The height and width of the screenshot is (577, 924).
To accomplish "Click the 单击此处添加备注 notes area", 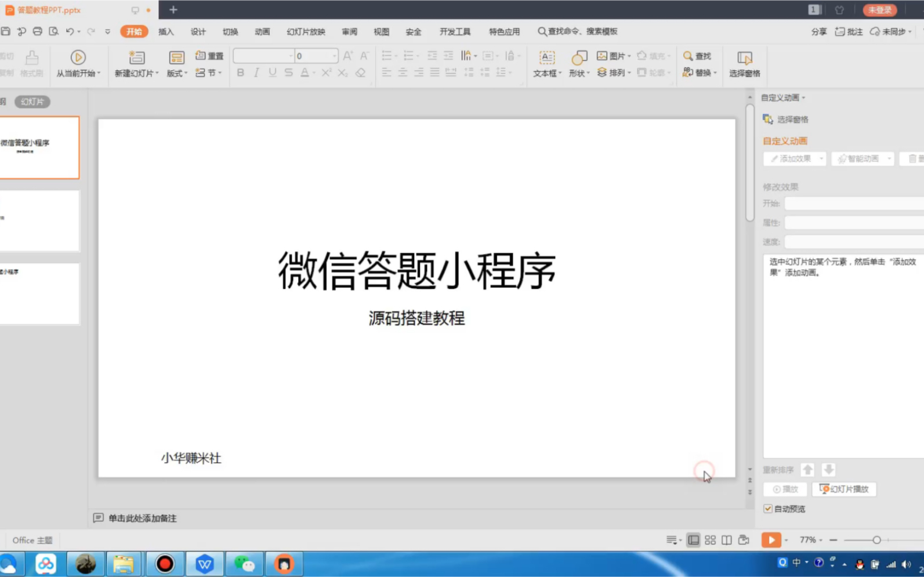I will pos(142,518).
